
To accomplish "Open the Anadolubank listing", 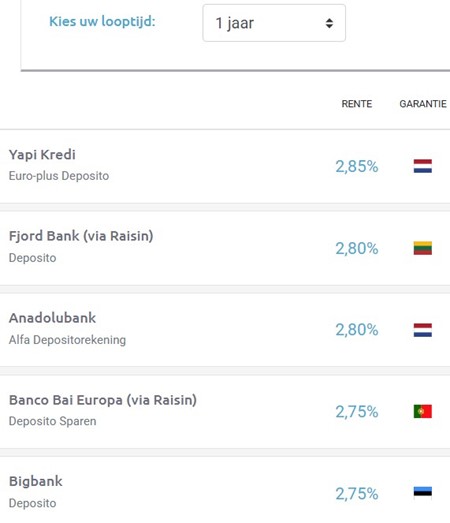I will point(52,318).
